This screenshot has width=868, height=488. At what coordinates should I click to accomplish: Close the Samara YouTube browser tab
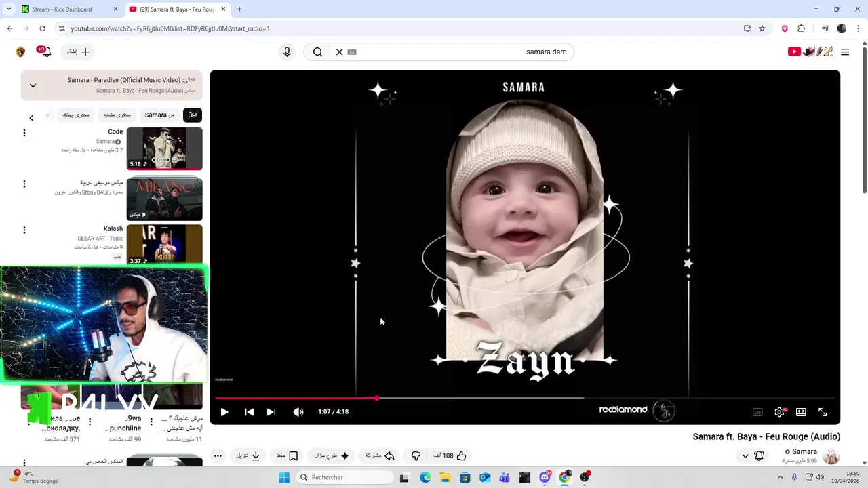click(223, 9)
